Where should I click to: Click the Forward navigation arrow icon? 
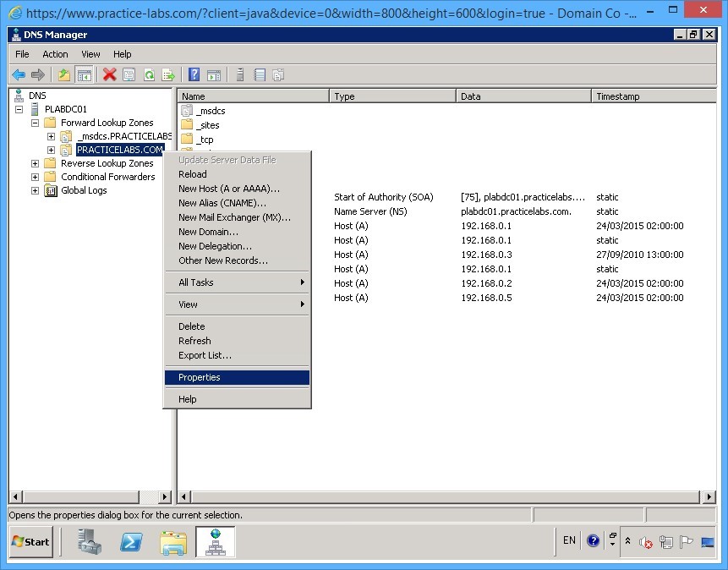click(x=37, y=74)
